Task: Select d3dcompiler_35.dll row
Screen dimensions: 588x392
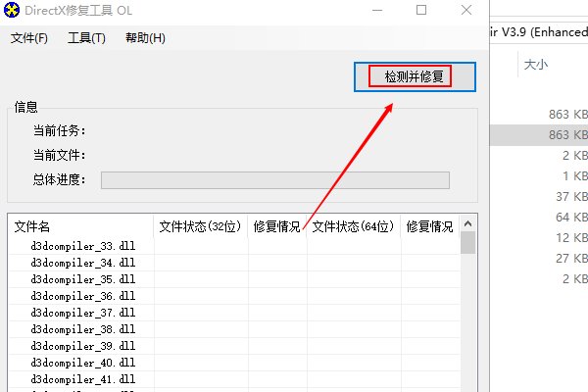Action: pyautogui.click(x=234, y=279)
